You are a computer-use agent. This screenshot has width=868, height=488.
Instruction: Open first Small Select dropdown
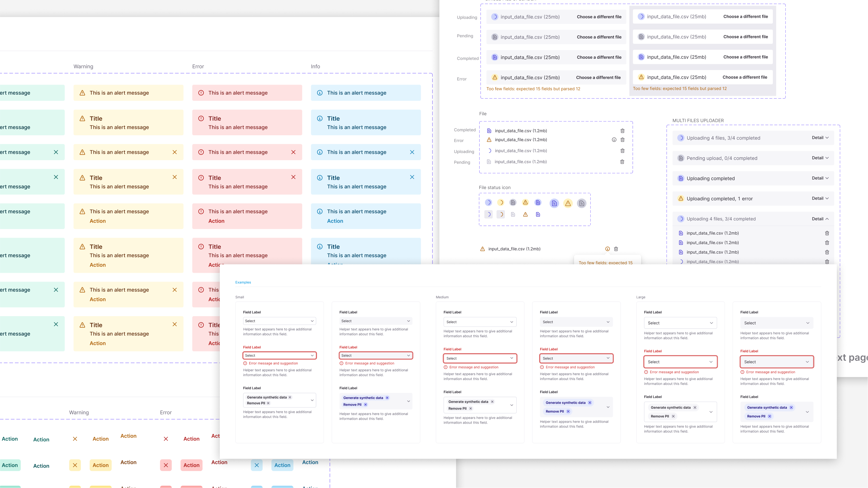click(x=279, y=321)
